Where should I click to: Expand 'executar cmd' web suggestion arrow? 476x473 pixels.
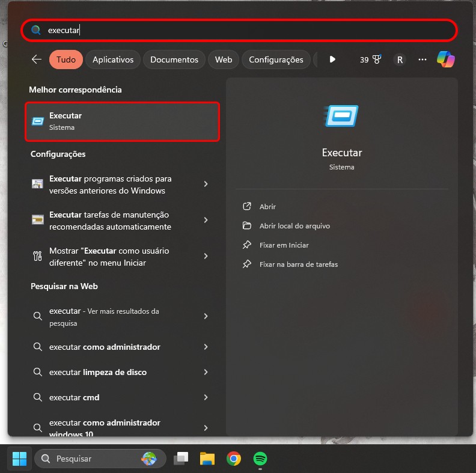click(206, 397)
